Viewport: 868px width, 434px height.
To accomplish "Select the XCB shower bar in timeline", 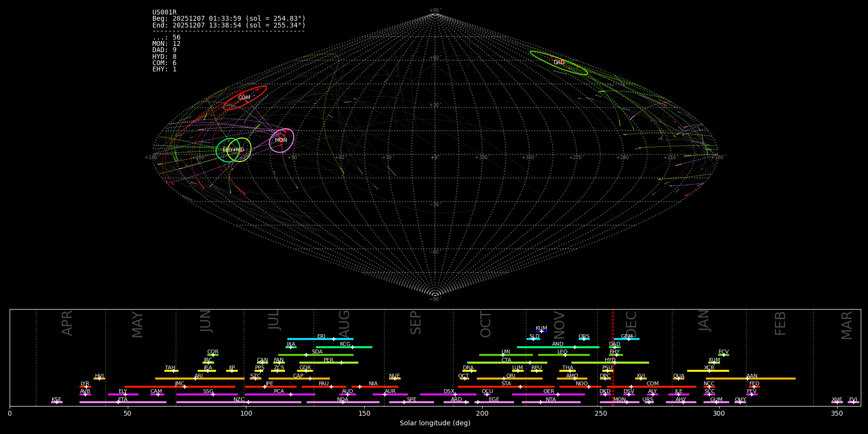I will [708, 371].
